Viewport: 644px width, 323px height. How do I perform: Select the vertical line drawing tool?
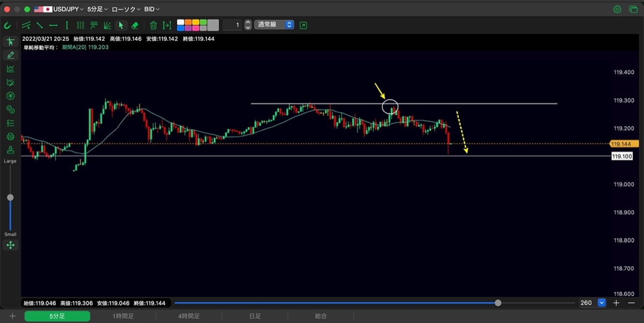point(67,25)
